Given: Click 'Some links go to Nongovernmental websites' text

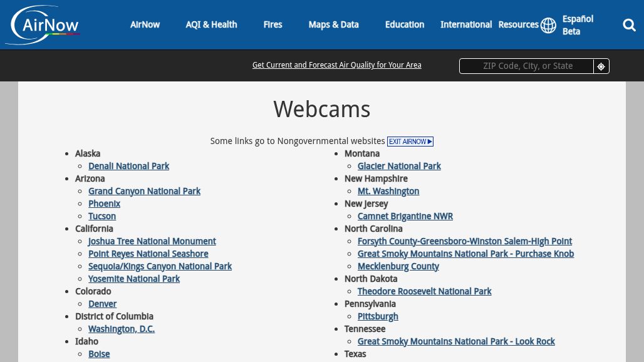Looking at the screenshot, I should (298, 141).
